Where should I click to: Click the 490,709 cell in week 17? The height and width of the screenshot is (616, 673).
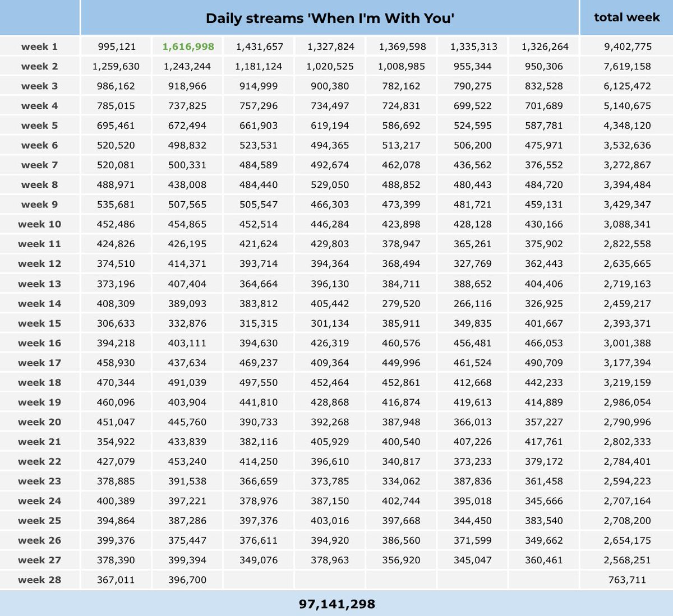[x=543, y=363]
